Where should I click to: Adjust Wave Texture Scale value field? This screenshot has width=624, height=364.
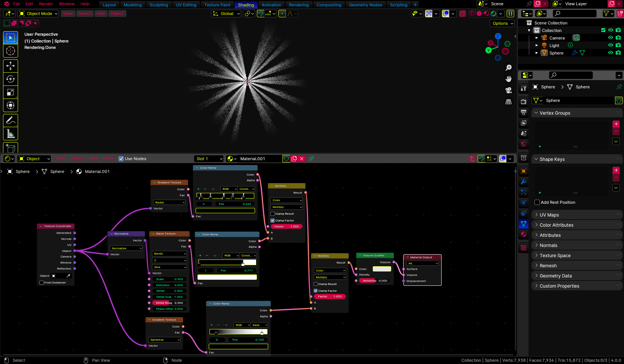pos(169,279)
